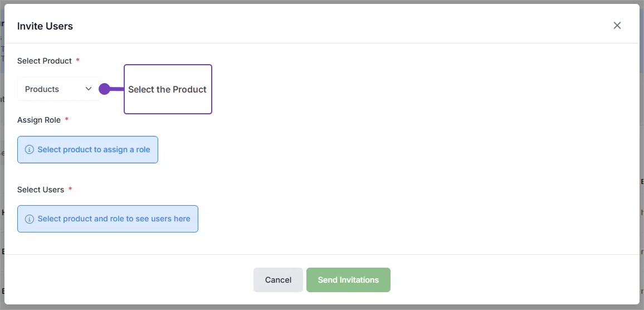Click the Assign Role field label
The height and width of the screenshot is (310, 644).
39,120
